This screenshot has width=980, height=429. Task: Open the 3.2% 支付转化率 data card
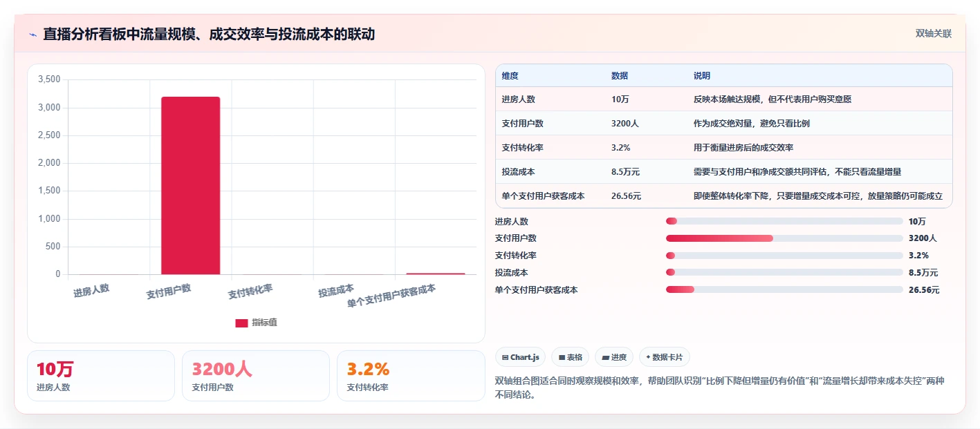tap(411, 376)
